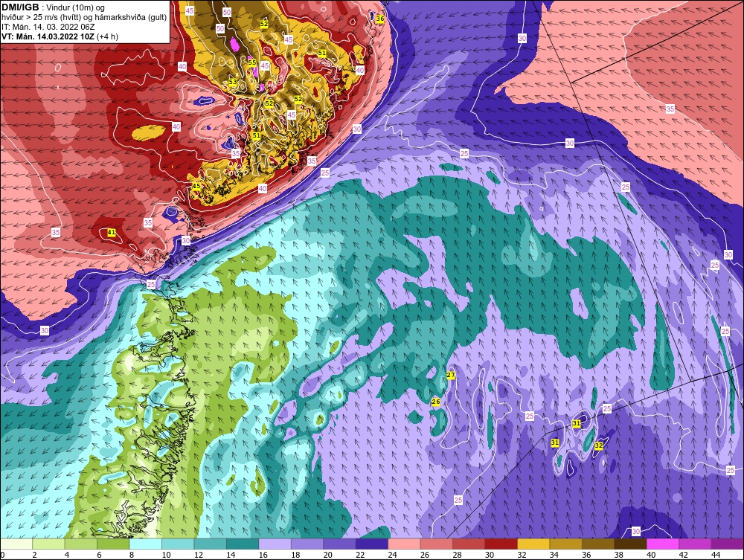Click the yellow 36 gust label

(x=380, y=19)
